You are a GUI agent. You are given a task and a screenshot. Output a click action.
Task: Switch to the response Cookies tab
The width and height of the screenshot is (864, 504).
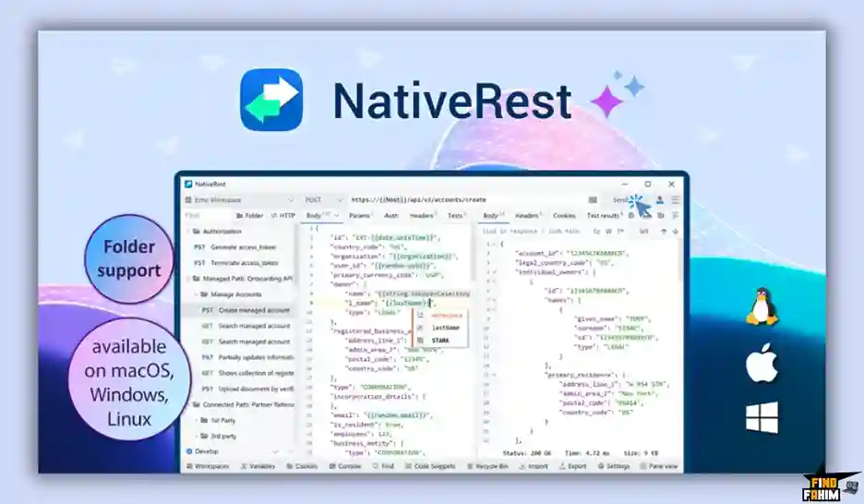[564, 216]
